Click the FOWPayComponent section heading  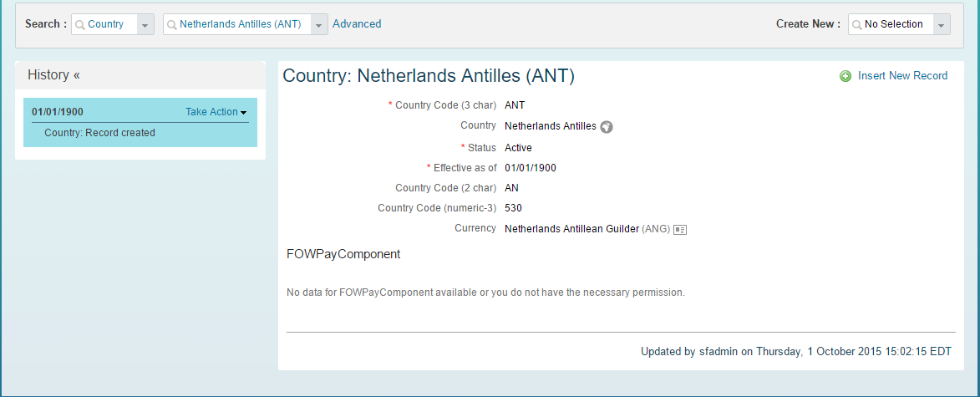click(x=343, y=254)
